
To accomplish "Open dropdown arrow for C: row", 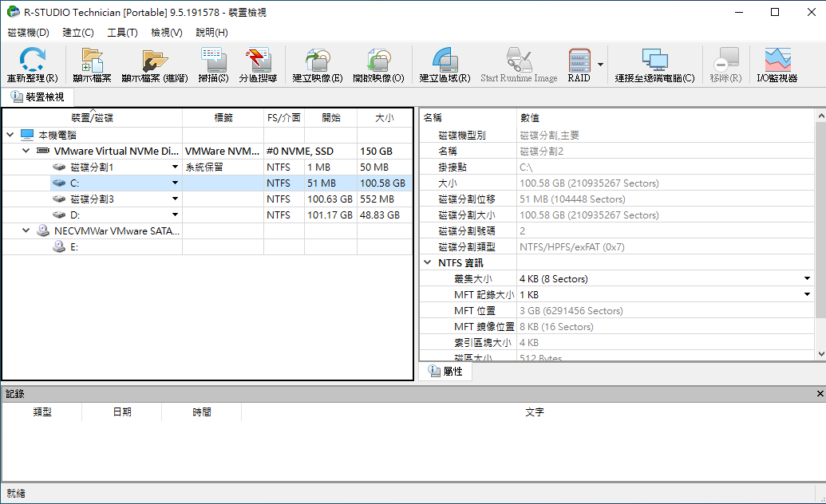I will 175,183.
